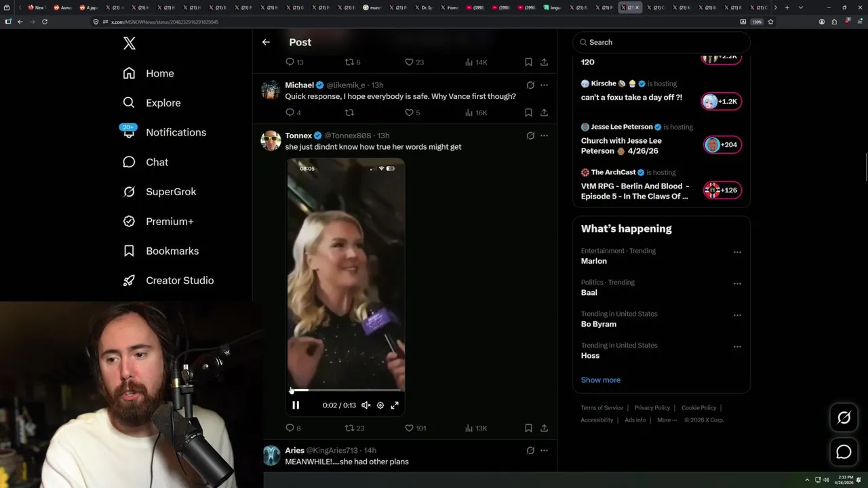Screen dimensions: 868x488
Task: Click the Search input field
Action: [661, 42]
